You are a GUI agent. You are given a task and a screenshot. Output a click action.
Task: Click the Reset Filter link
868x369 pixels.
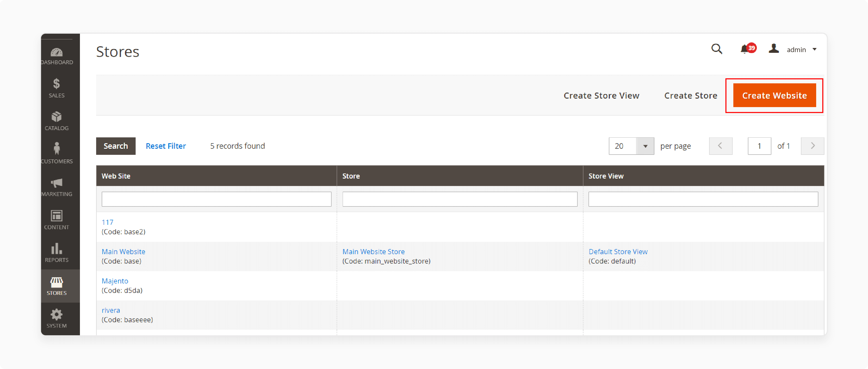point(165,146)
